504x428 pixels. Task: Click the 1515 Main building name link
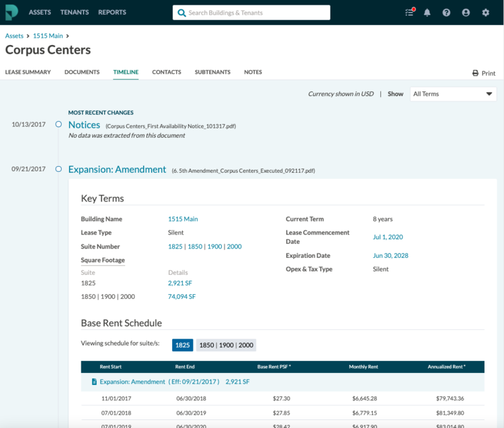tap(183, 219)
